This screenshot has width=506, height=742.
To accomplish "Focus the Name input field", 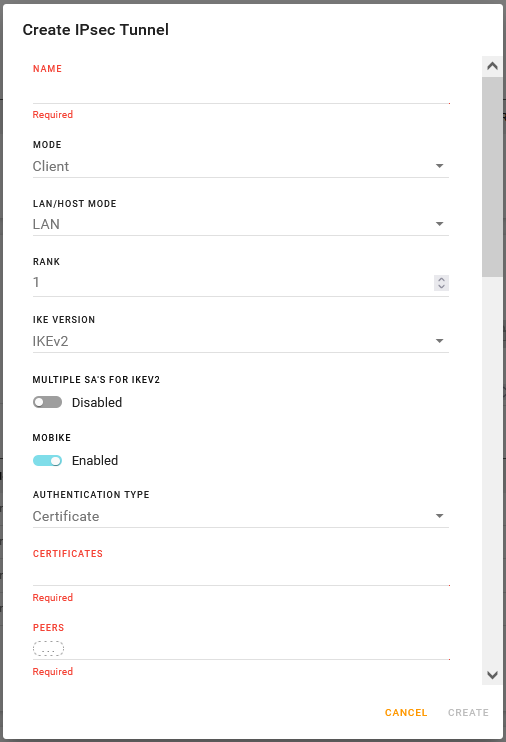I will (240, 92).
